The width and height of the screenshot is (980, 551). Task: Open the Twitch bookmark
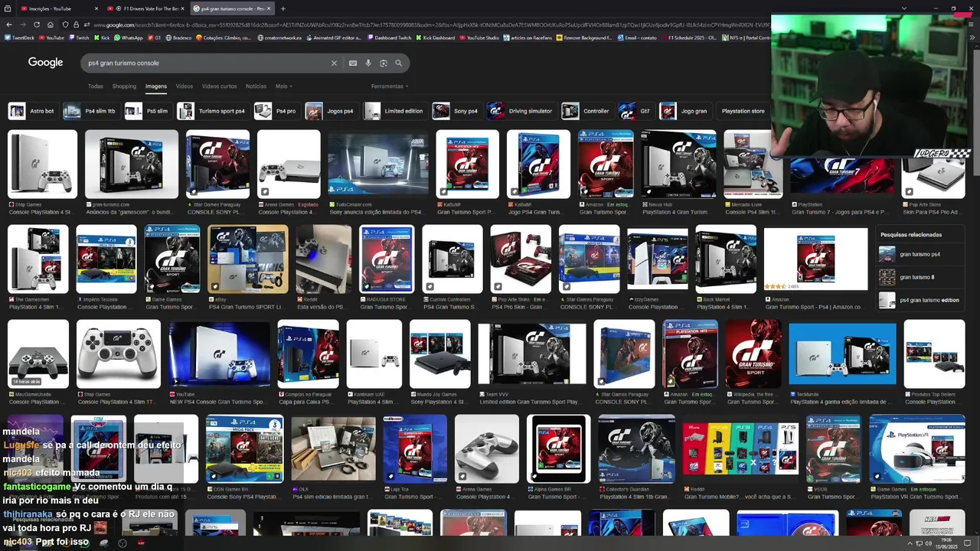pyautogui.click(x=79, y=37)
